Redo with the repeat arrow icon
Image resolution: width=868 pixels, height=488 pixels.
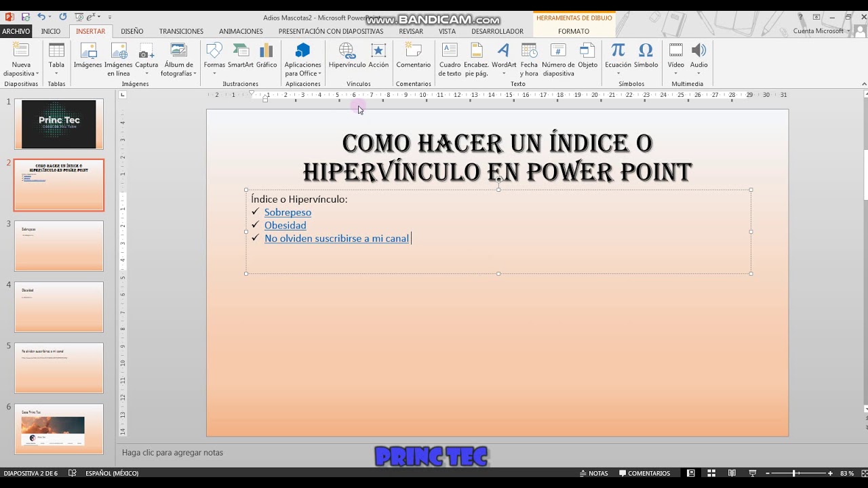click(x=63, y=17)
